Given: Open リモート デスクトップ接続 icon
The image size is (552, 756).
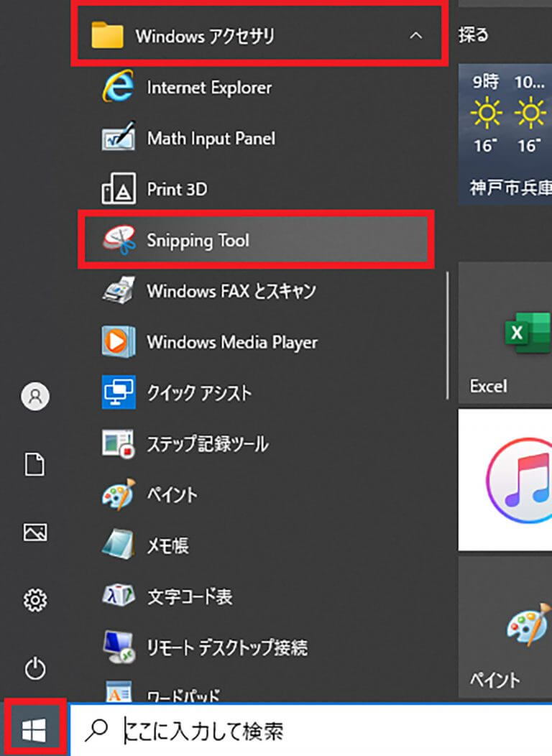Looking at the screenshot, I should tap(119, 647).
